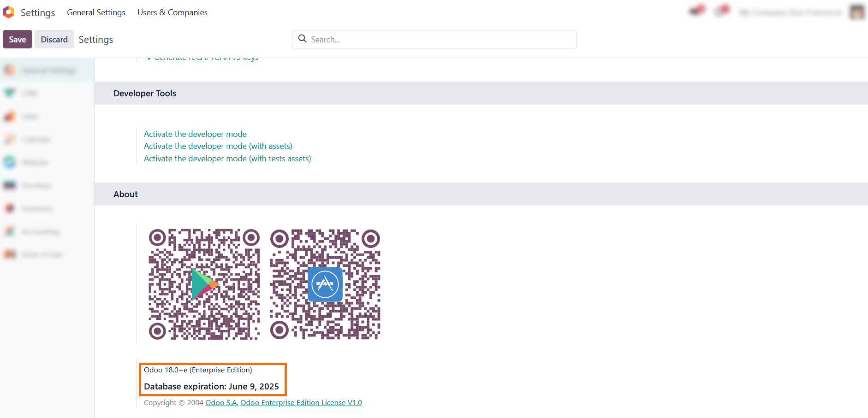Select the Calendar app in the sidebar

(47, 139)
